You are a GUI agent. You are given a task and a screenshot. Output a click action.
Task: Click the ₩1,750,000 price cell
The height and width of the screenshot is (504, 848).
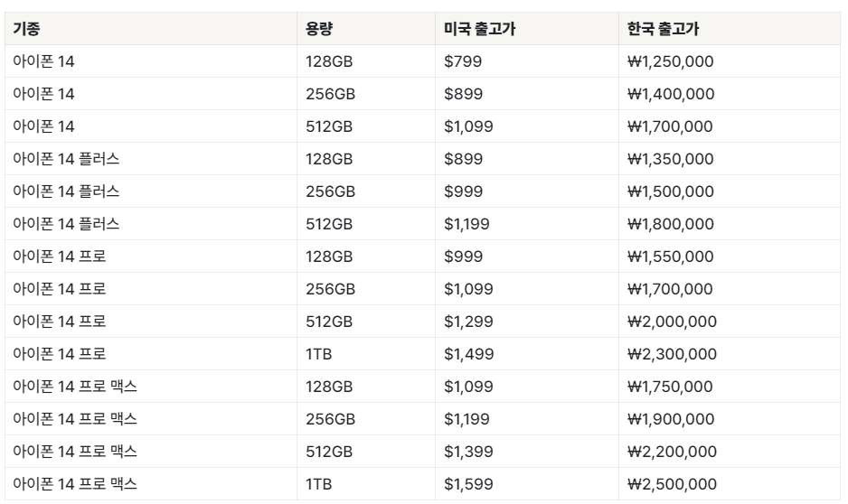point(730,387)
